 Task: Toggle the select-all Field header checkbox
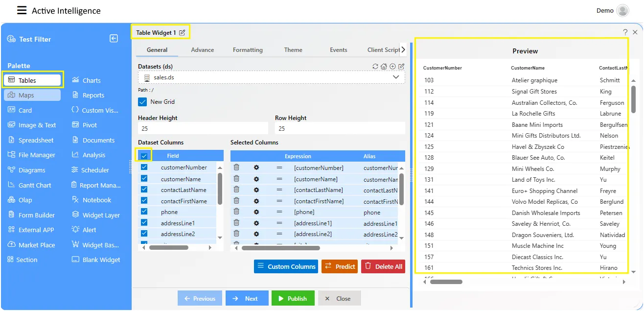(x=144, y=156)
